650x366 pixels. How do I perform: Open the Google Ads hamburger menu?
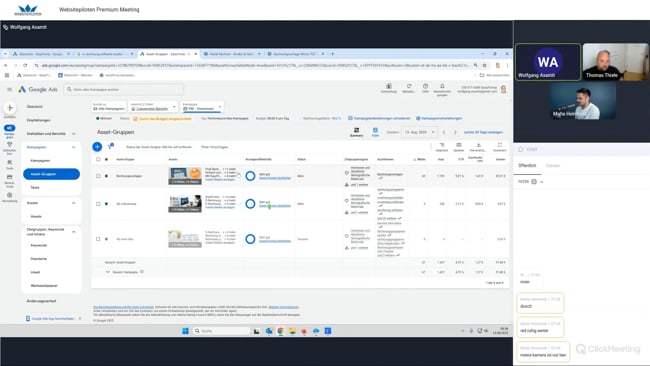pyautogui.click(x=10, y=89)
